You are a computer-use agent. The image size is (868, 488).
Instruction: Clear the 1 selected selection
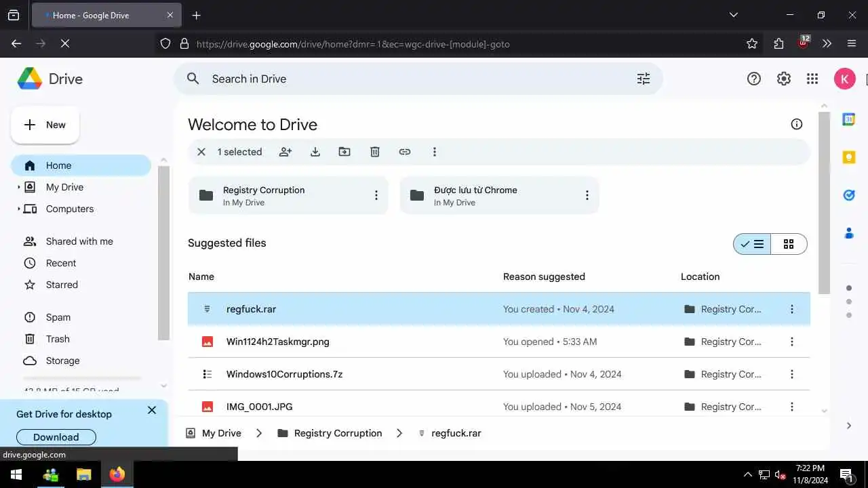click(x=201, y=152)
